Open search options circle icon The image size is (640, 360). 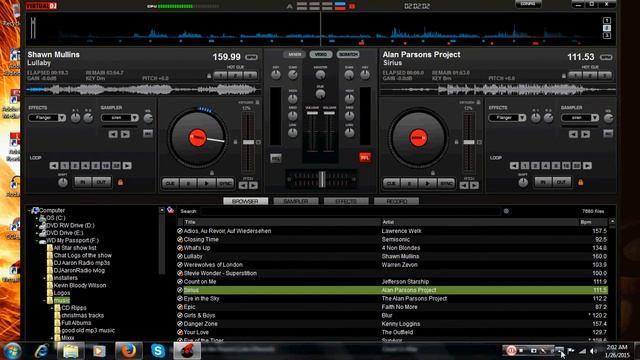pos(506,211)
